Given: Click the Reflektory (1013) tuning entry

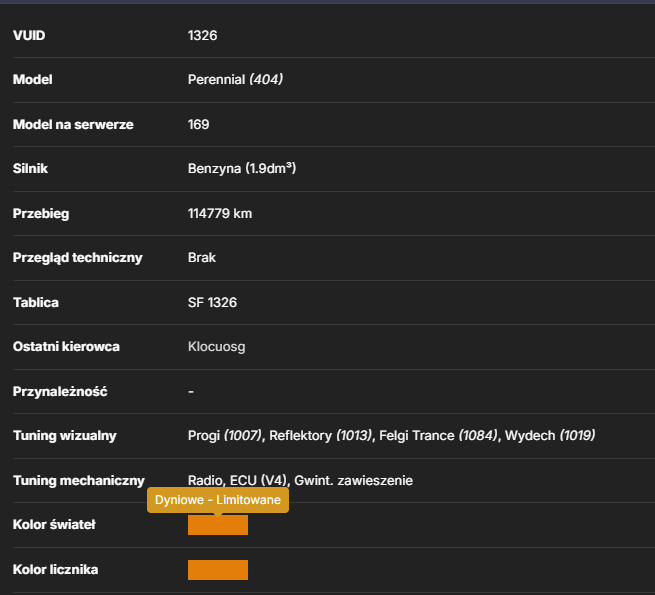Looking at the screenshot, I should [320, 435].
